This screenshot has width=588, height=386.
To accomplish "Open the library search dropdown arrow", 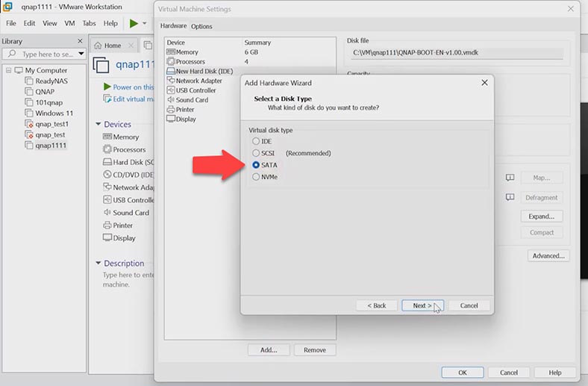I will coord(81,54).
